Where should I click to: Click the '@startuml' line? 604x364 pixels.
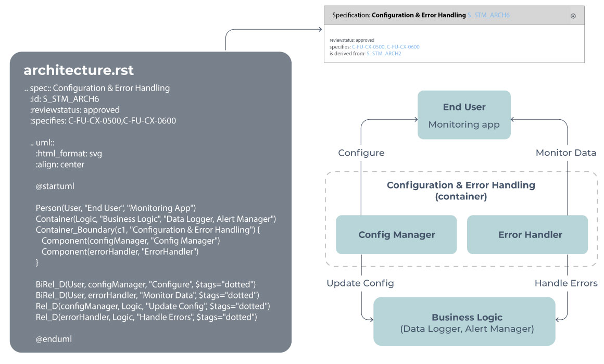pyautogui.click(x=55, y=186)
